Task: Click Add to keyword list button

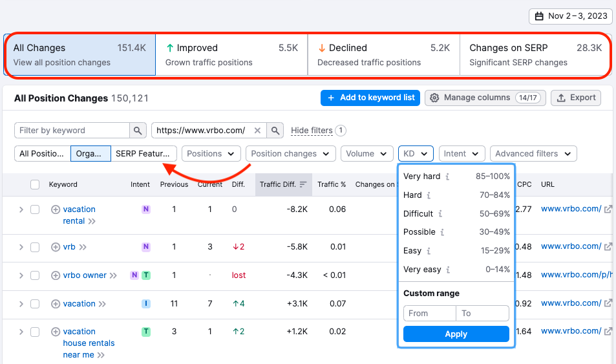Action: (370, 98)
